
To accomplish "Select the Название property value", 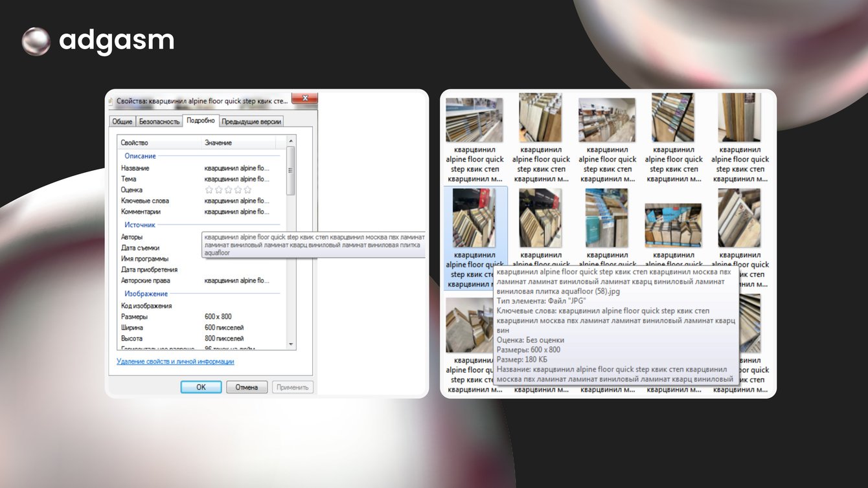I will click(x=236, y=168).
